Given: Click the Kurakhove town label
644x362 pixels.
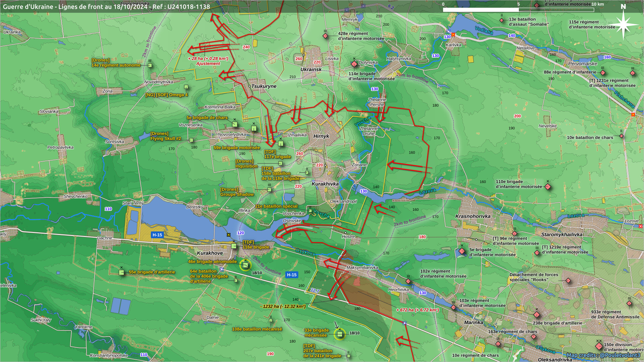Looking at the screenshot, I should [210, 253].
